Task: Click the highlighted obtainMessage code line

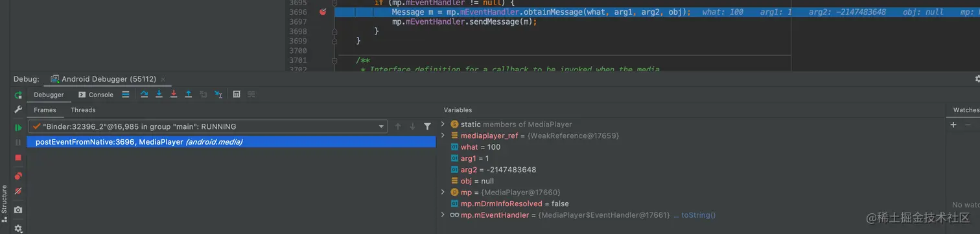Action: (x=541, y=12)
